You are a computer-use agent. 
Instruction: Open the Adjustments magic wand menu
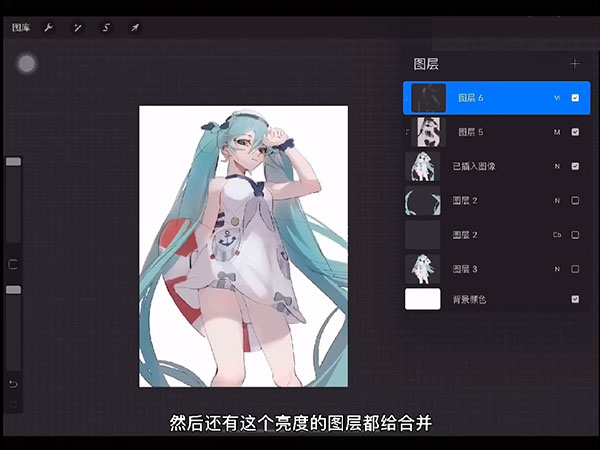78,28
